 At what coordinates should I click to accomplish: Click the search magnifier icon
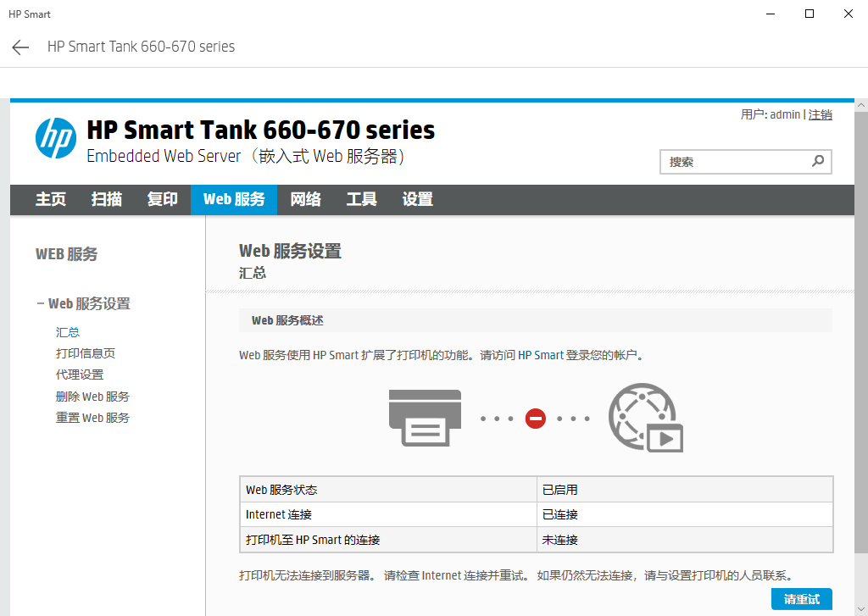tap(816, 160)
